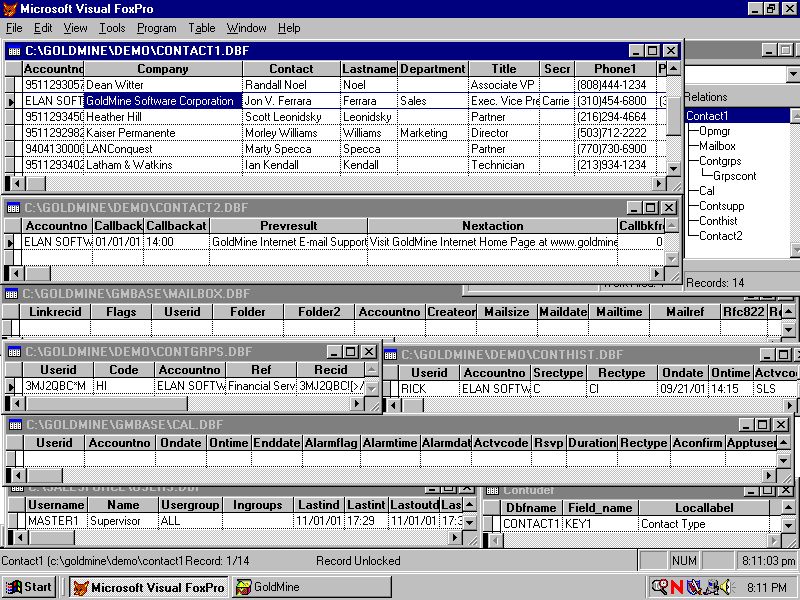Switch to Microsoft Visual FoxPro taskbar button
This screenshot has width=800, height=600.
149,587
